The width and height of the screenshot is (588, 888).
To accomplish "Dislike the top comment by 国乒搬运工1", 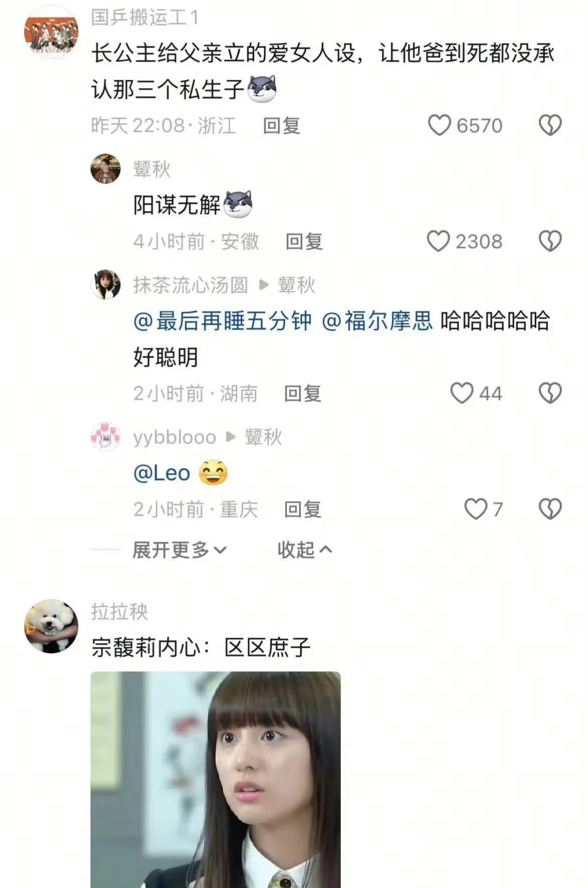I will 550,125.
